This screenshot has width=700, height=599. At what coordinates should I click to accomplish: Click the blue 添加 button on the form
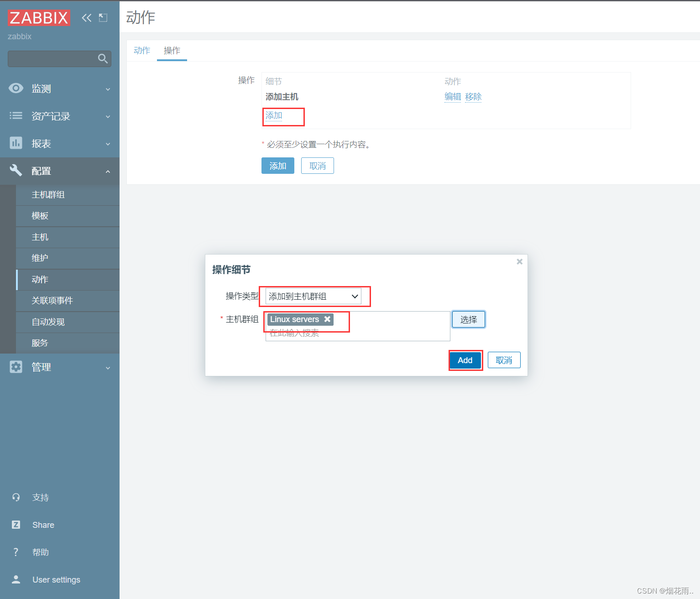tap(278, 166)
